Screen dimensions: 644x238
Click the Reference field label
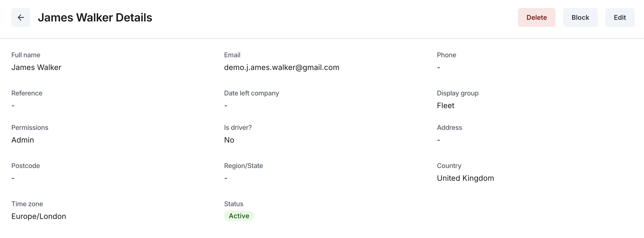27,93
